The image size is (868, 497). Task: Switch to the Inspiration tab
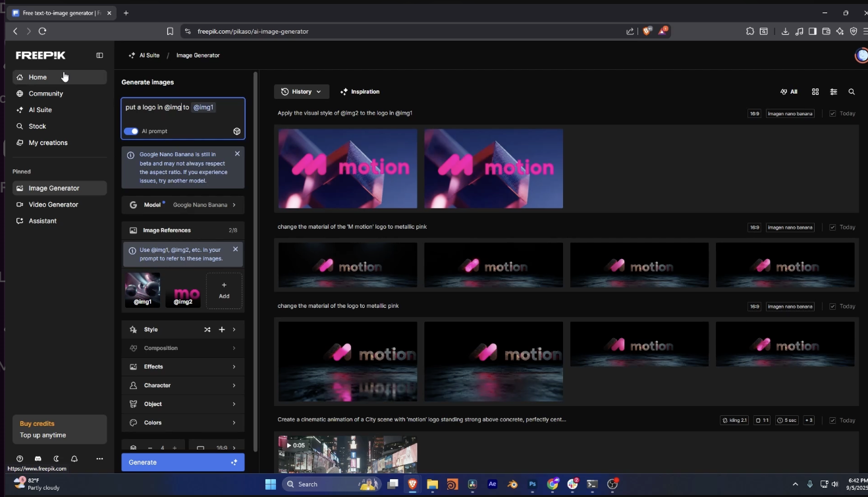(360, 92)
